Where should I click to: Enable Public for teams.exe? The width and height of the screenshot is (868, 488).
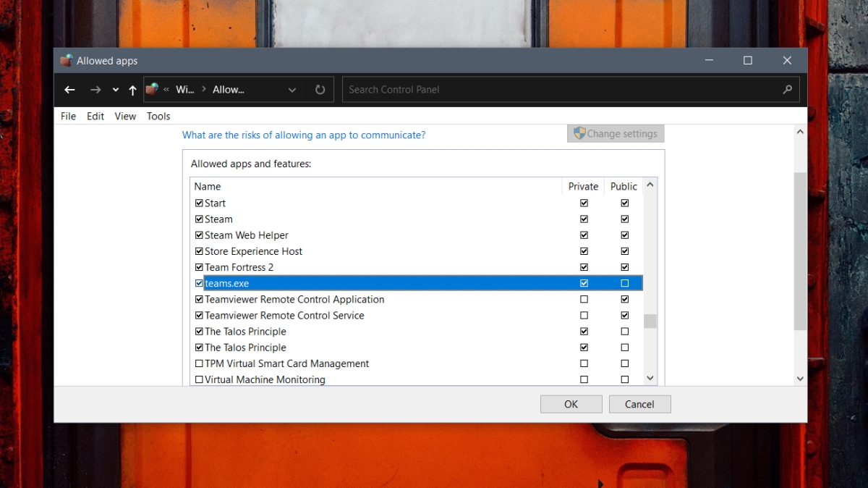(x=625, y=283)
